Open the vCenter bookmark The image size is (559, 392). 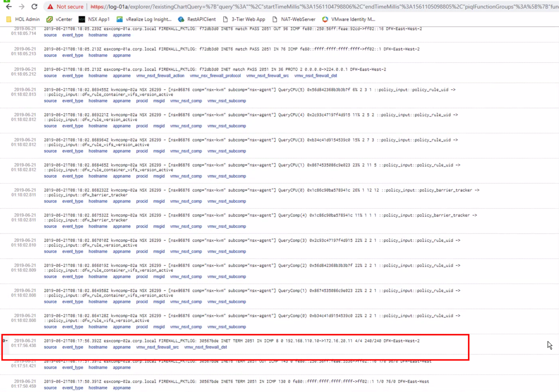click(59, 19)
